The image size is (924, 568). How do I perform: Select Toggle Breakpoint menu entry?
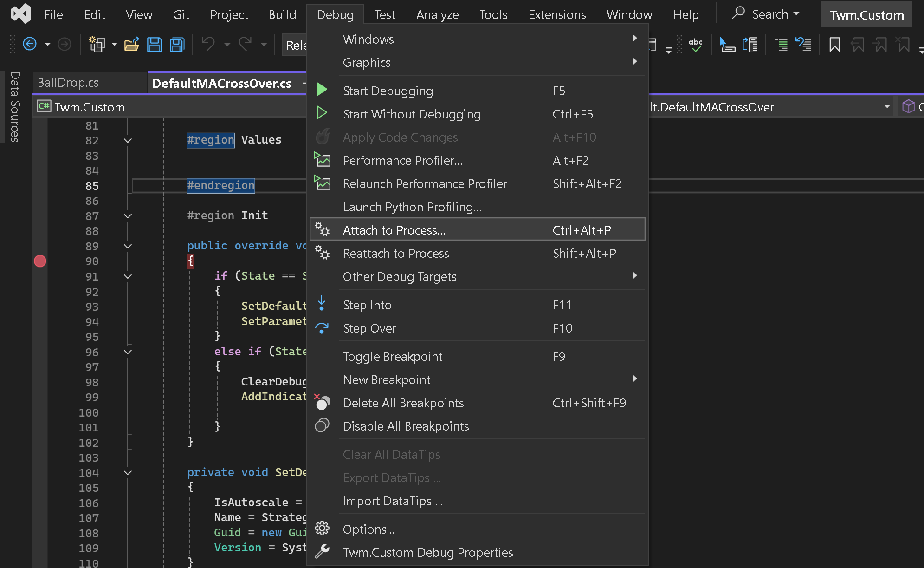tap(477, 357)
